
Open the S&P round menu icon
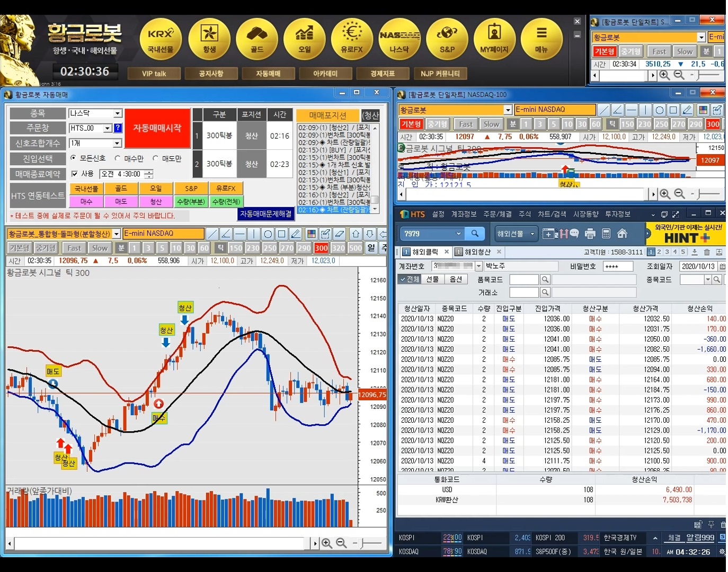(x=447, y=39)
